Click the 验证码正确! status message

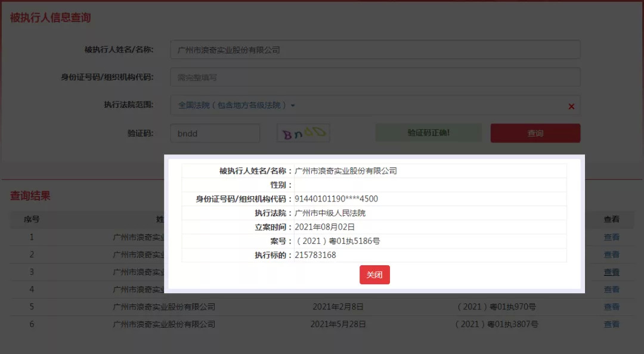pos(428,133)
